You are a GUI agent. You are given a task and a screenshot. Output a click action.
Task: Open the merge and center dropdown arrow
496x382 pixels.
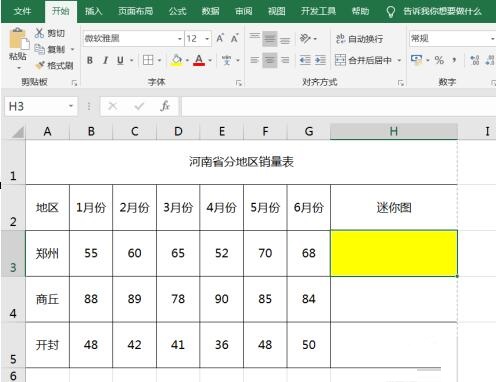click(x=399, y=60)
